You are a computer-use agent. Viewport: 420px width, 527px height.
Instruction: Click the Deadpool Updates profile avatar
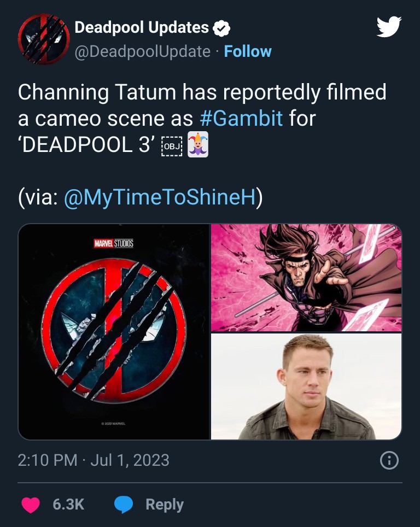[x=43, y=38]
